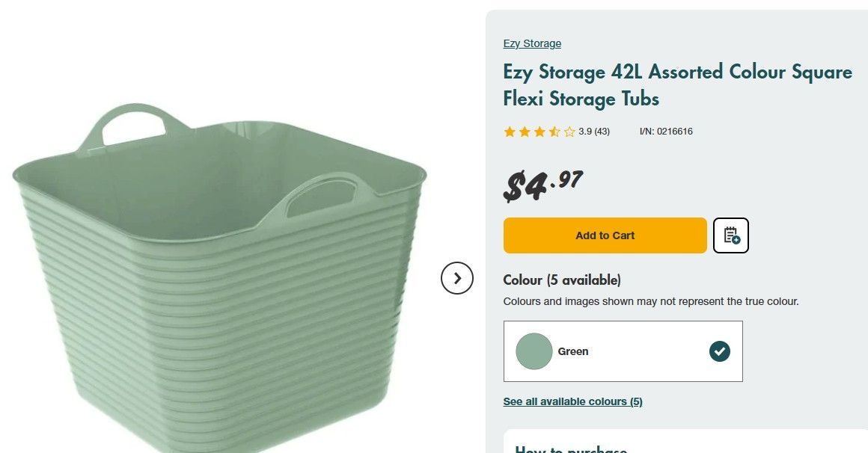Click the green colour swatch circle
Screen dimensions: 868x453
coord(534,351)
